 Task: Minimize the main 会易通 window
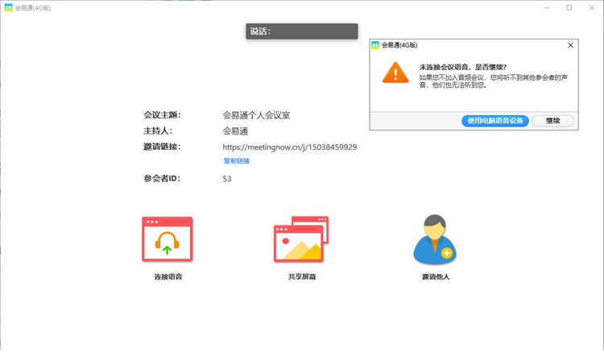[x=547, y=8]
